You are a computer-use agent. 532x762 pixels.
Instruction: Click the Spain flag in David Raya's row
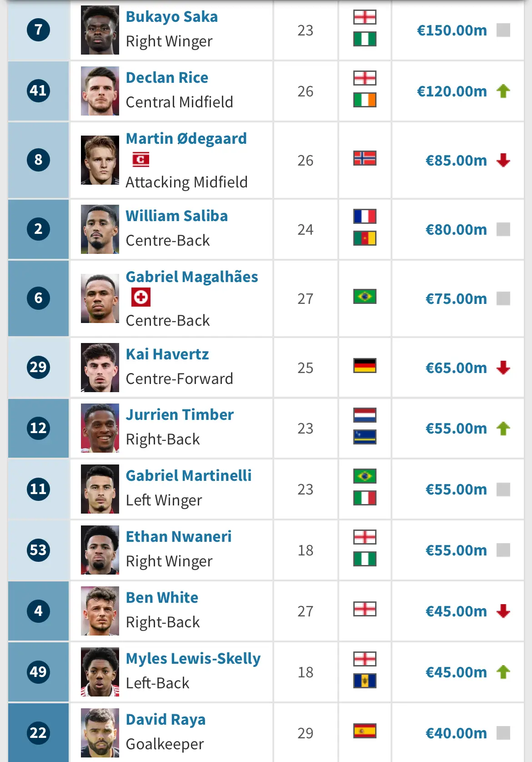365,731
